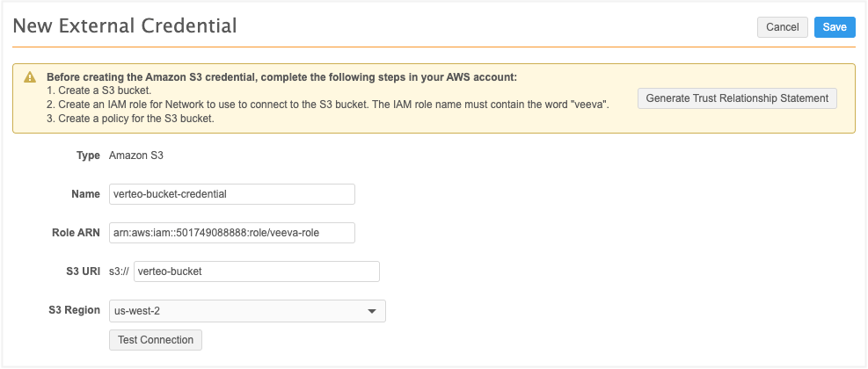Open the S3 Region dropdown showing us-west-2
The height and width of the screenshot is (369, 868).
click(246, 311)
